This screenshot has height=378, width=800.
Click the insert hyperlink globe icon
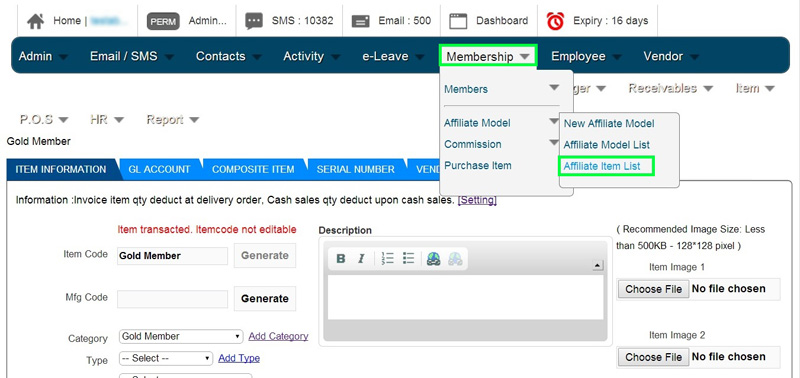[434, 259]
